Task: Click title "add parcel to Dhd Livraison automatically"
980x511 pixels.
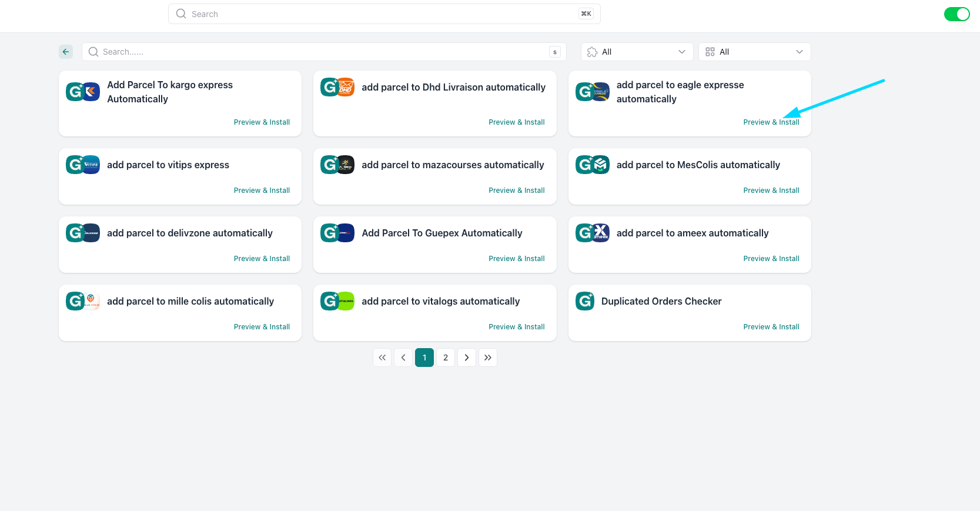Action: (454, 87)
